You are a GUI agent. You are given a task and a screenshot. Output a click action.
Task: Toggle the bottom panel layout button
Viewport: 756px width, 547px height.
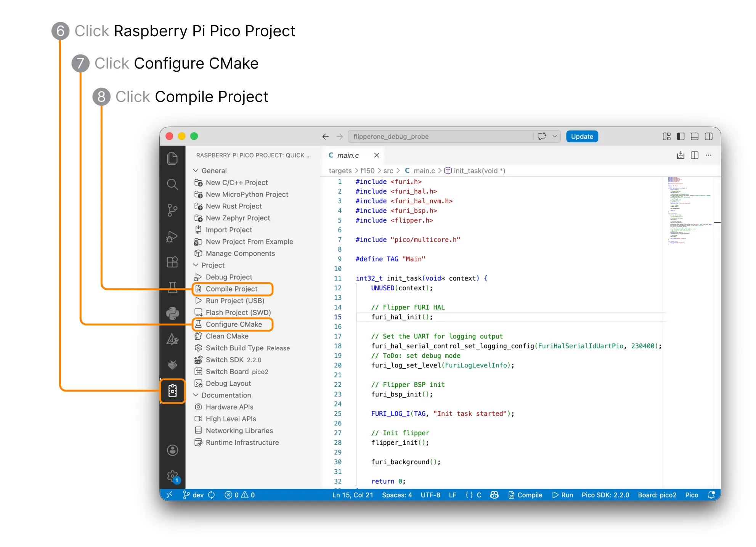click(695, 136)
